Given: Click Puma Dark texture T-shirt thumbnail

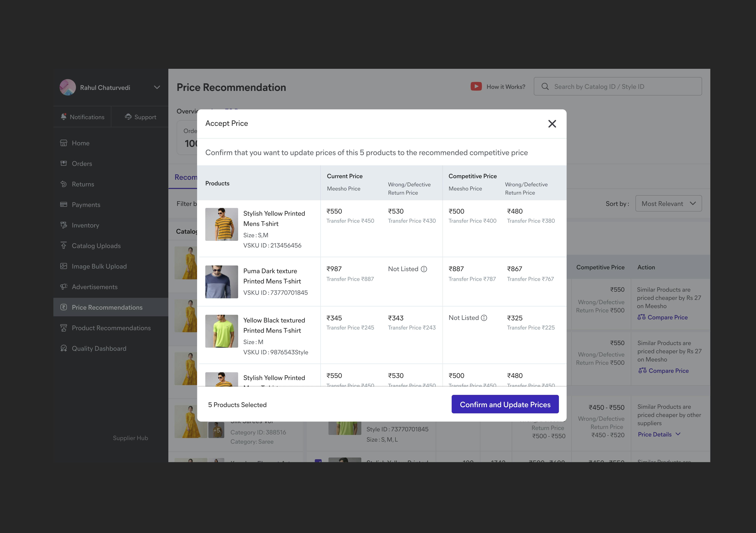Looking at the screenshot, I should click(x=222, y=282).
